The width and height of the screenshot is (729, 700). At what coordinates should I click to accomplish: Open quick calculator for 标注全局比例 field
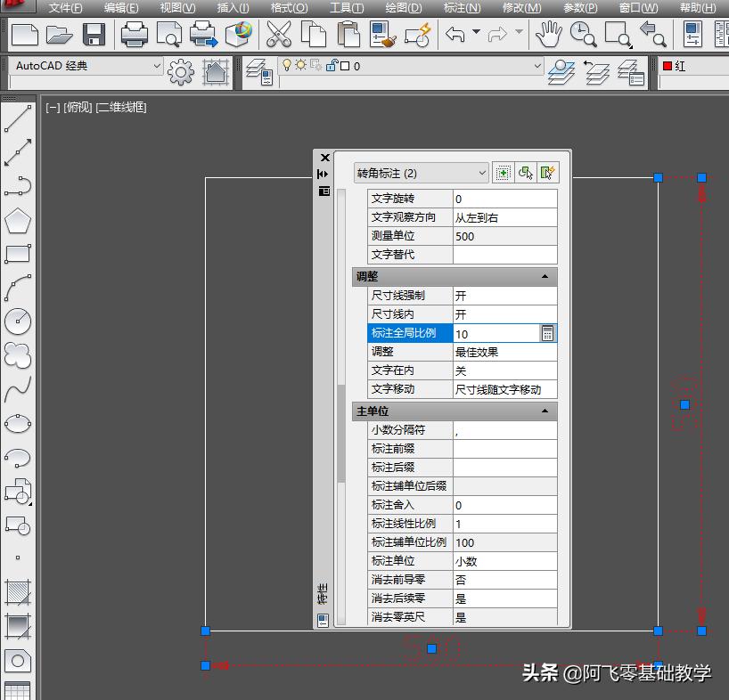547,333
